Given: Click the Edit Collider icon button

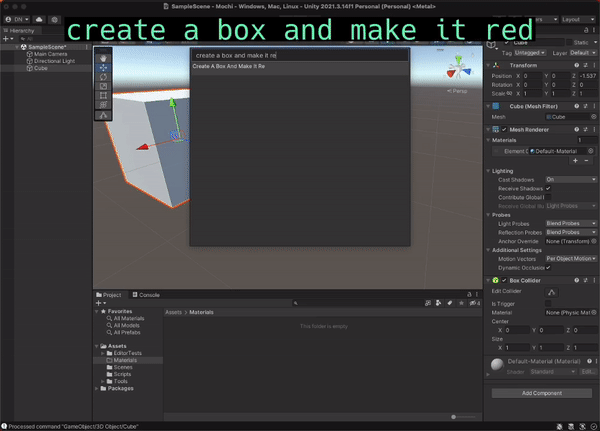Looking at the screenshot, I should pos(551,291).
